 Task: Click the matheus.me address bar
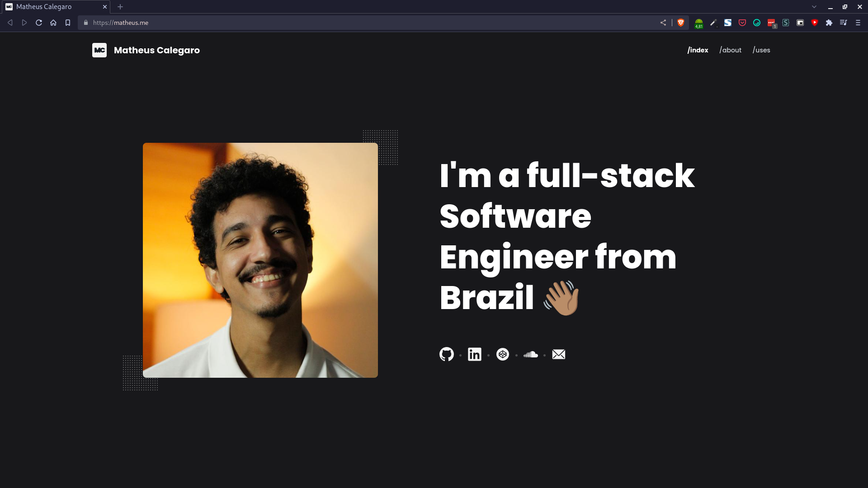[371, 23]
